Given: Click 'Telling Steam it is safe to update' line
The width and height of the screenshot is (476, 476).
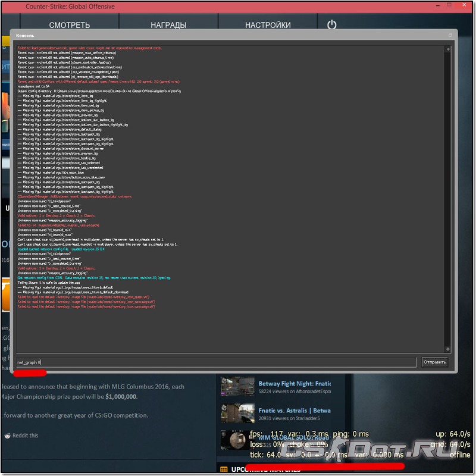Looking at the screenshot, I should (48, 283).
